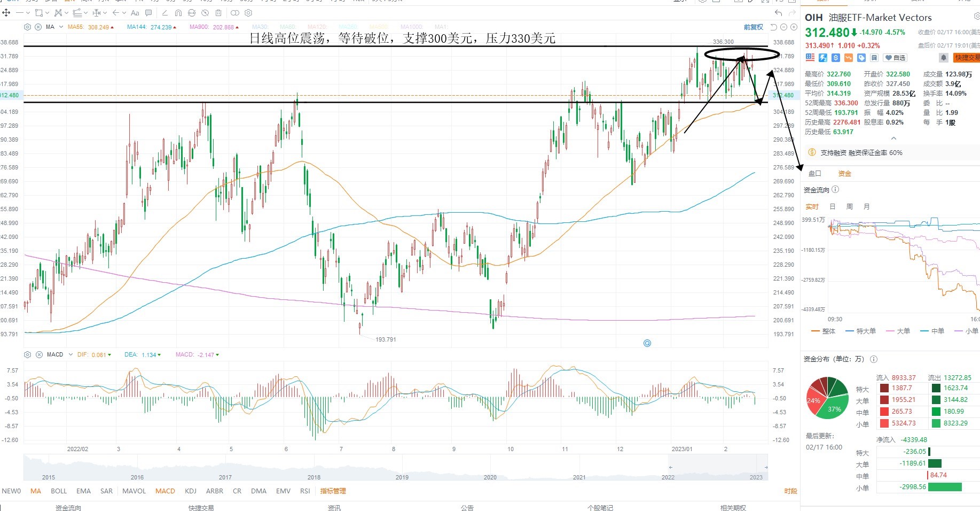Open 指标管理 indicator management link
Image resolution: width=980 pixels, height=511 pixels.
click(x=333, y=491)
